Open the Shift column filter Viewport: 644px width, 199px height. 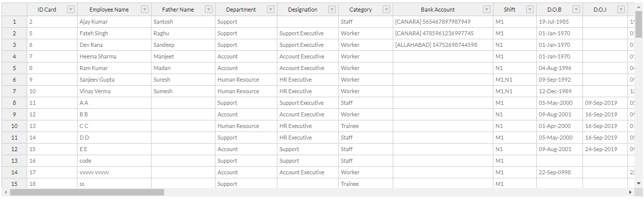[x=530, y=10]
